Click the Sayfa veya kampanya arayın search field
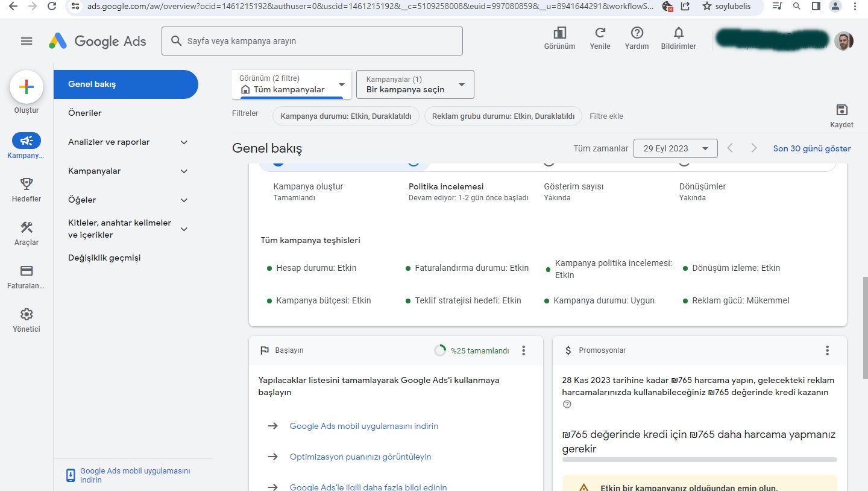This screenshot has width=868, height=491. (312, 41)
